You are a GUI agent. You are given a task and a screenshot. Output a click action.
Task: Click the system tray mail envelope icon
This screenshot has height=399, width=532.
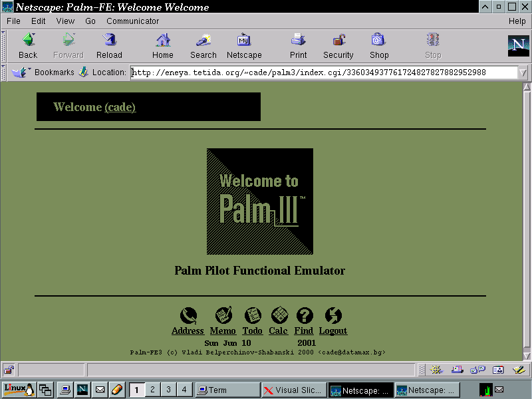pos(499,390)
